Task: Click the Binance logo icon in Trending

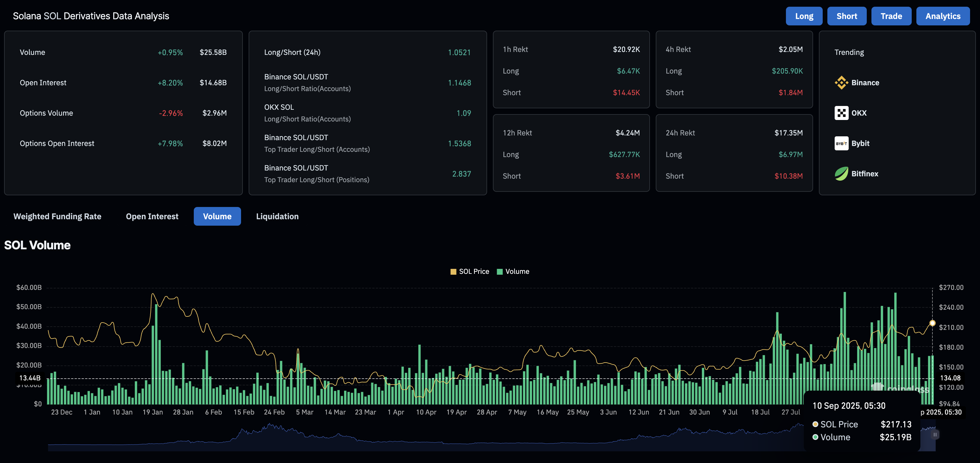Action: (x=841, y=83)
